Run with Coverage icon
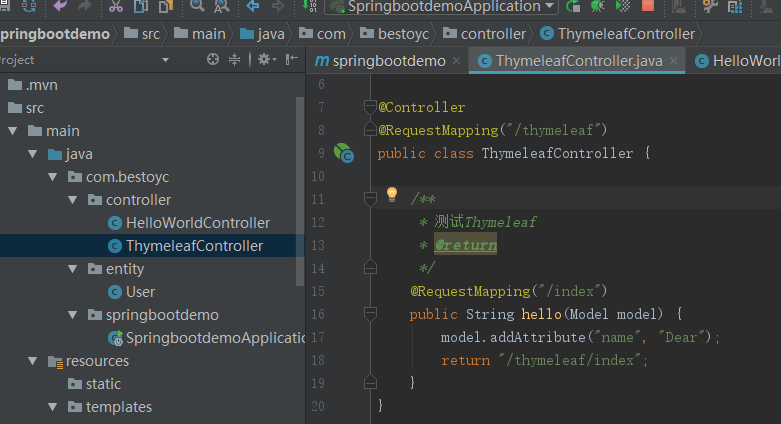 point(623,5)
